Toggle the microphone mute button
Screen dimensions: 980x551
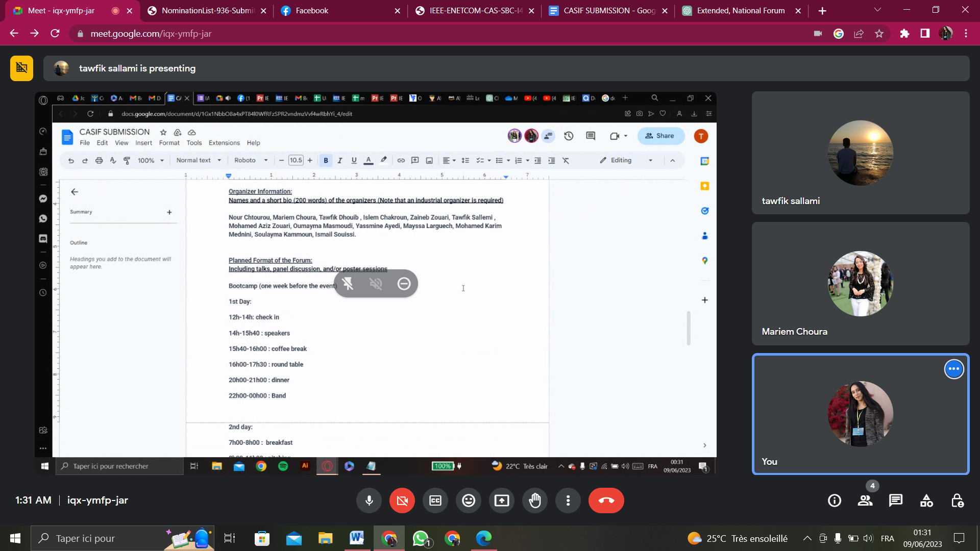coord(369,500)
